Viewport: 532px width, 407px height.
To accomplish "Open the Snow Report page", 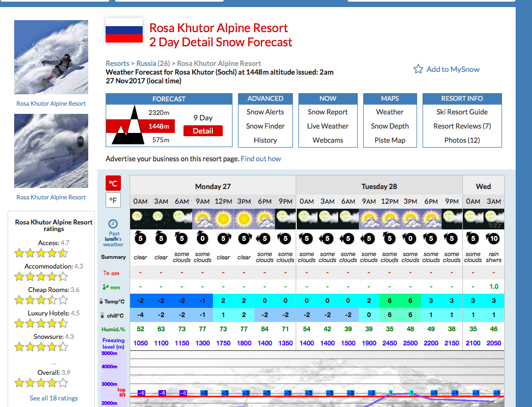I will pos(328,112).
